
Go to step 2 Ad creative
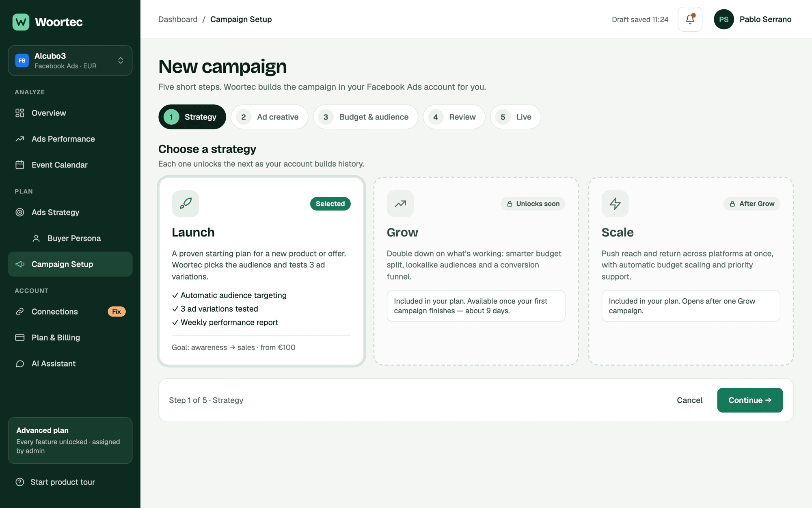[270, 117]
